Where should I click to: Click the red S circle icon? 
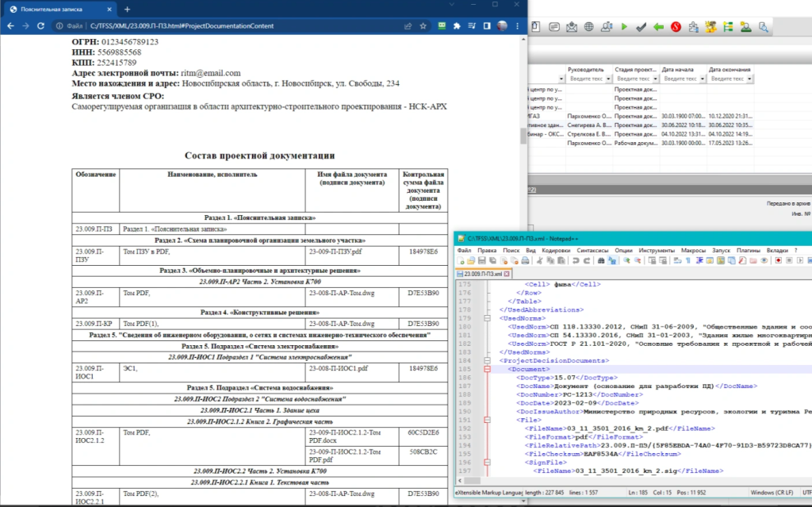(676, 27)
